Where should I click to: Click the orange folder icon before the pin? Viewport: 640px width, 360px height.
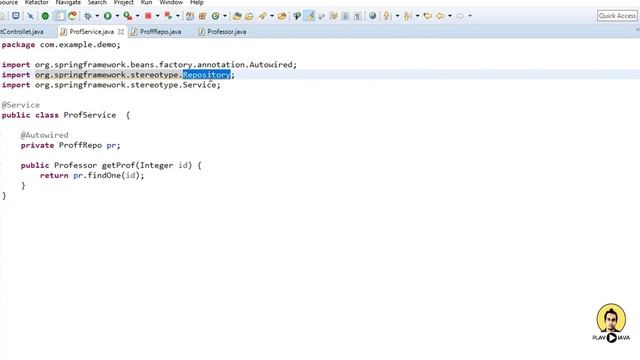tap(282, 16)
